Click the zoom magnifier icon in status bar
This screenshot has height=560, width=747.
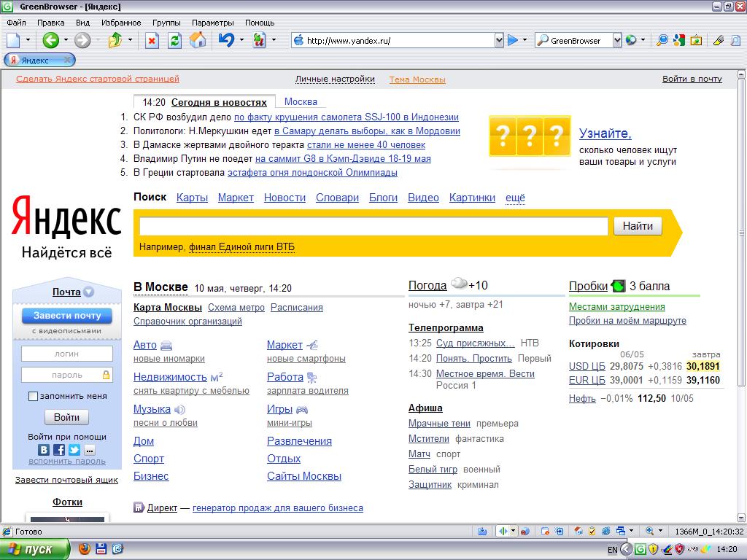[649, 531]
